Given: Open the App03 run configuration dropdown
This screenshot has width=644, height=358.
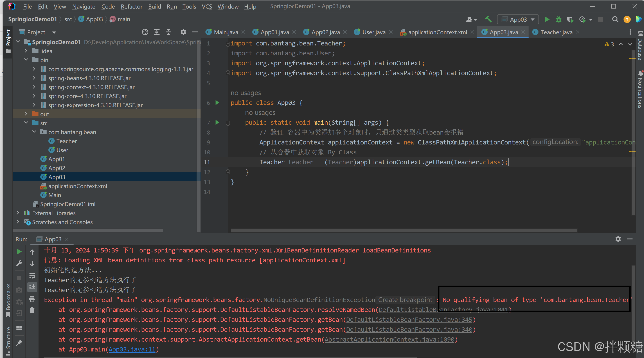Looking at the screenshot, I should (518, 19).
